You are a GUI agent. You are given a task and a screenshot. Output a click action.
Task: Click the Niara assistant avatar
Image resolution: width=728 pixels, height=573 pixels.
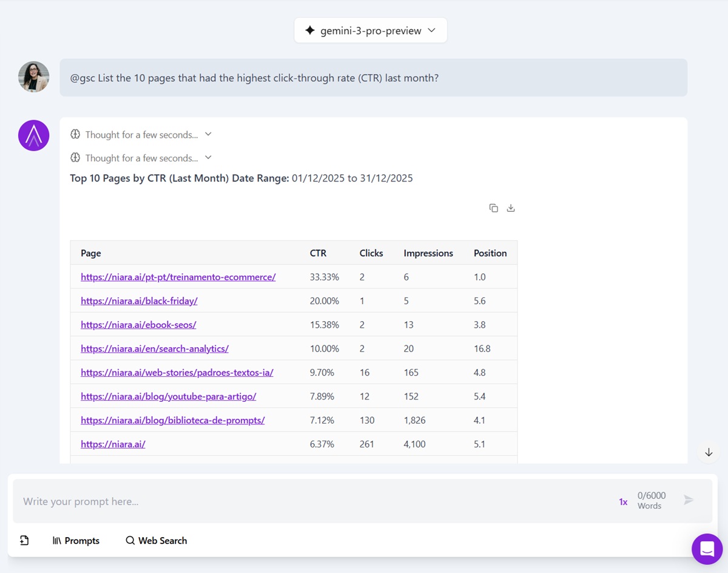[34, 135]
